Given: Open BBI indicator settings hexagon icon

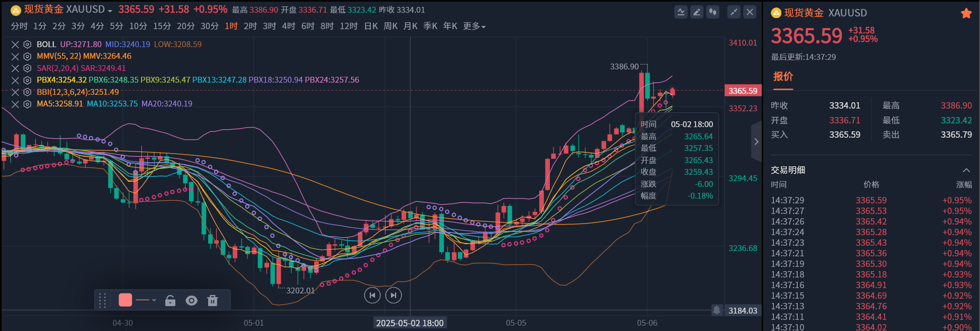Looking at the screenshot, I should tap(28, 92).
